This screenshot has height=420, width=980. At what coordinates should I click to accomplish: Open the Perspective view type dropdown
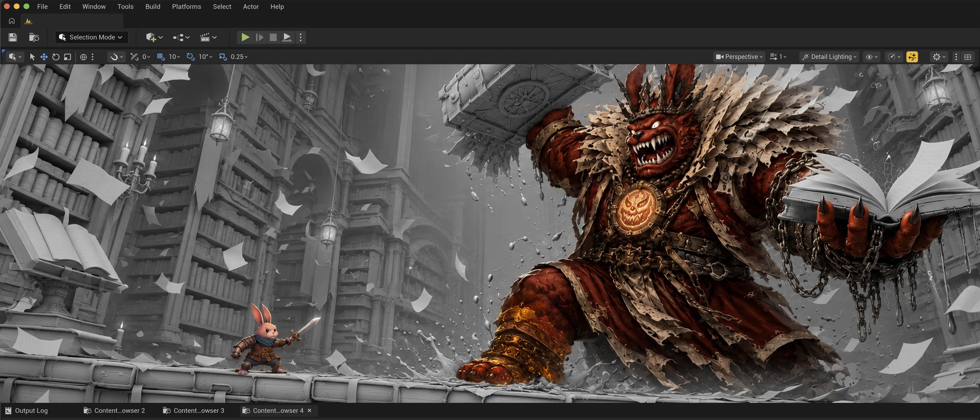point(739,57)
